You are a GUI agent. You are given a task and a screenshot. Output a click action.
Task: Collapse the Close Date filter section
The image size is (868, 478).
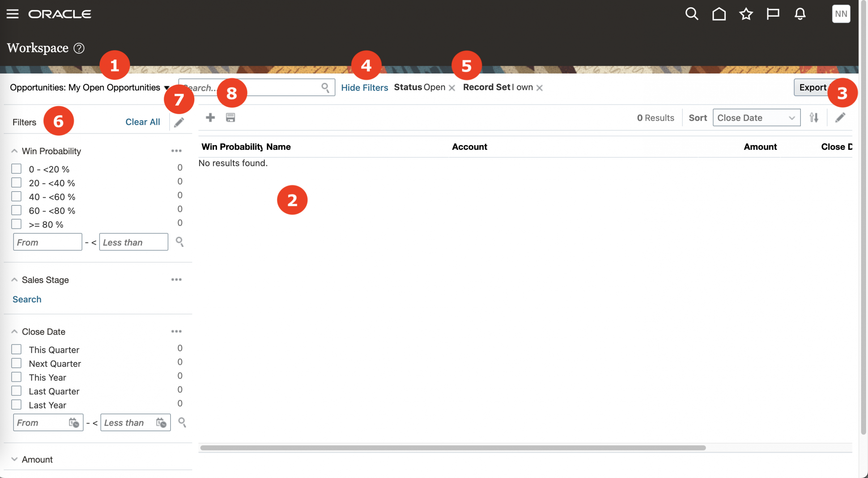tap(14, 331)
